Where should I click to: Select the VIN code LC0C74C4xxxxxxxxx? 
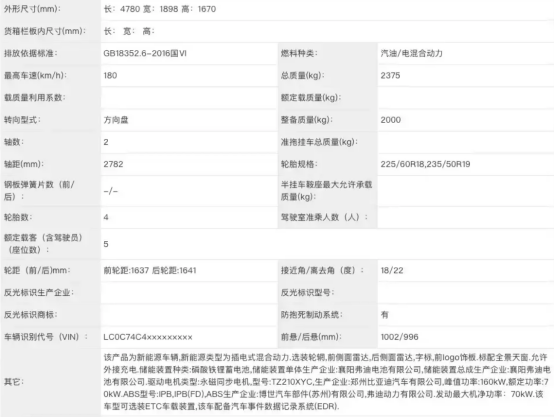(x=148, y=337)
